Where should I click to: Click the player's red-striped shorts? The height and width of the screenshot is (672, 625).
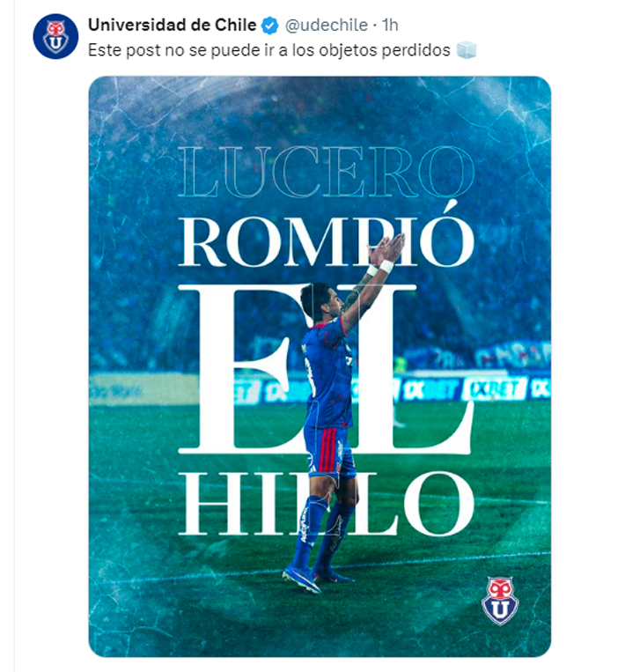click(x=329, y=451)
